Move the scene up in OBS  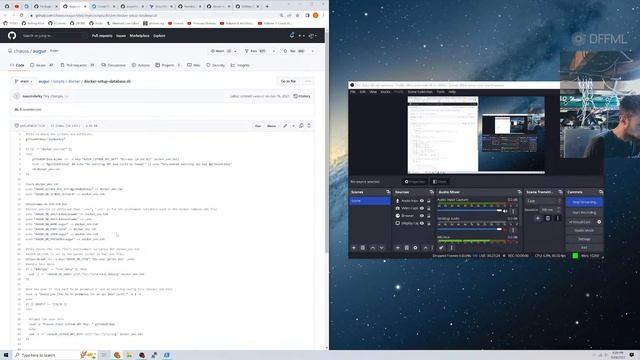pyautogui.click(x=373, y=248)
